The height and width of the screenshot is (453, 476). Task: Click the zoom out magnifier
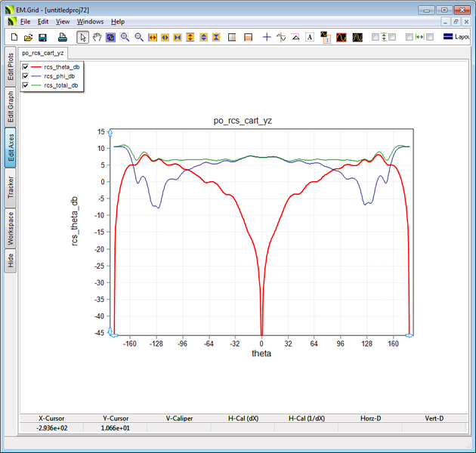click(x=139, y=37)
